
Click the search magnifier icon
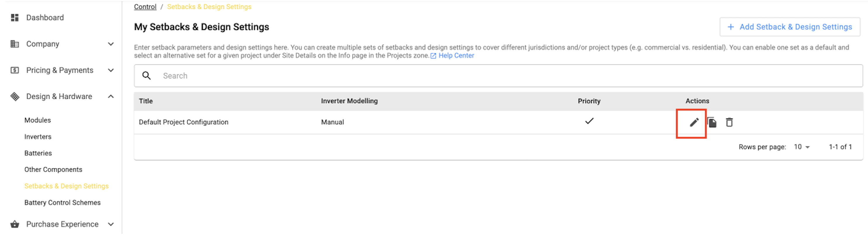146,76
